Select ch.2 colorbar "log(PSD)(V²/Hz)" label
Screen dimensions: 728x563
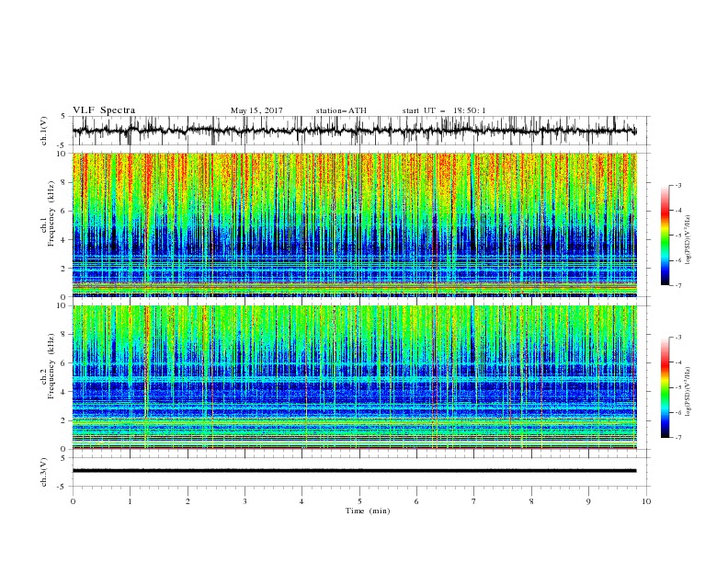click(x=688, y=391)
